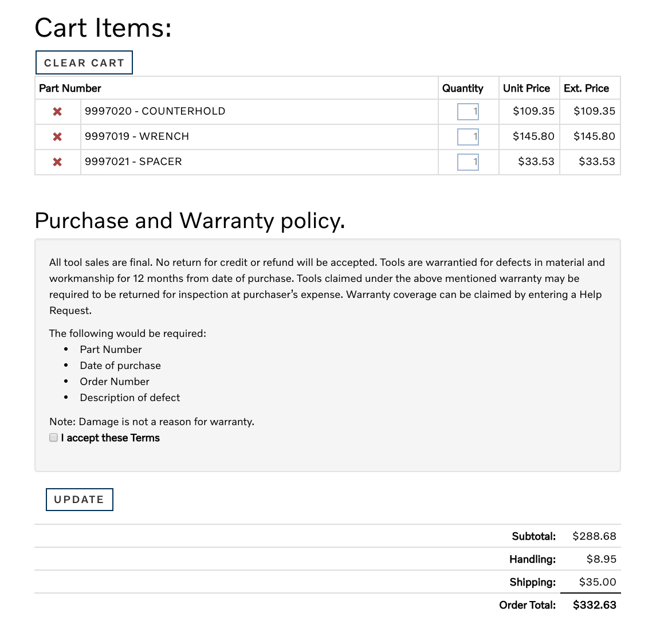
Task: Click the Ext. Price column header
Action: [x=586, y=88]
